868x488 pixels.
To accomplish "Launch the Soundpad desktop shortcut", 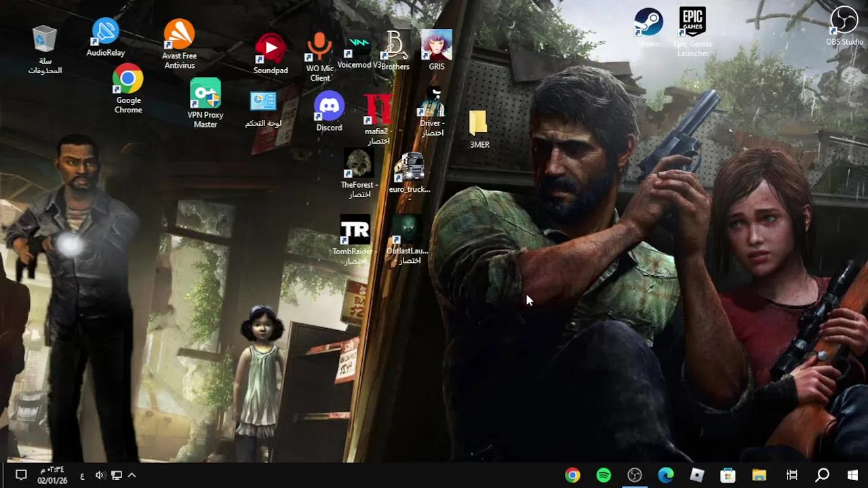I will [x=271, y=54].
